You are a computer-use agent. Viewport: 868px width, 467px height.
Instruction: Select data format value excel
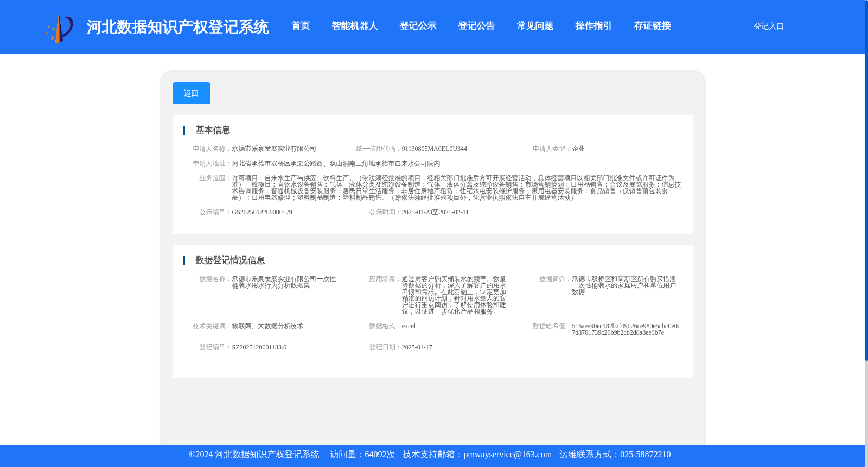click(409, 326)
